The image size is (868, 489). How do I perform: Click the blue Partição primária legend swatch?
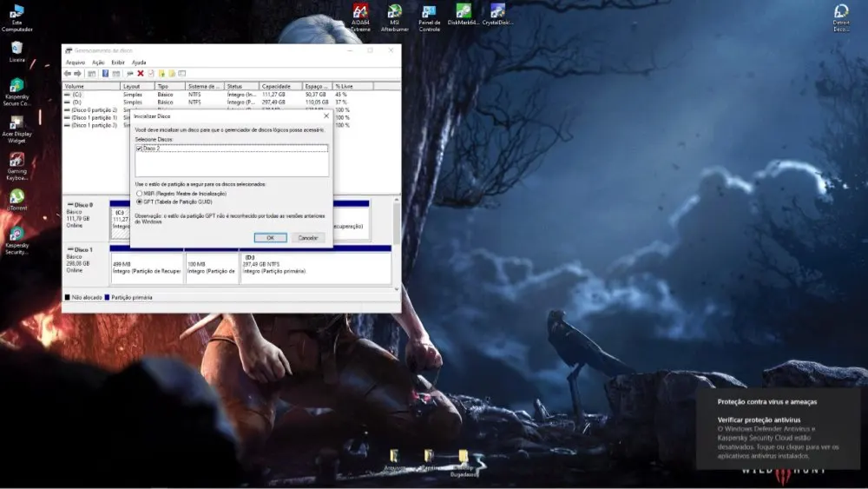[x=108, y=297]
